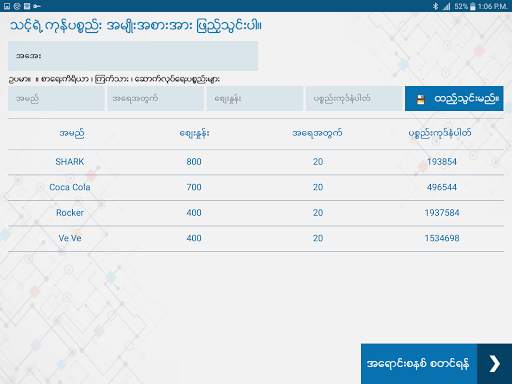Click the price 700 cell
The height and width of the screenshot is (384, 512).
tap(194, 187)
